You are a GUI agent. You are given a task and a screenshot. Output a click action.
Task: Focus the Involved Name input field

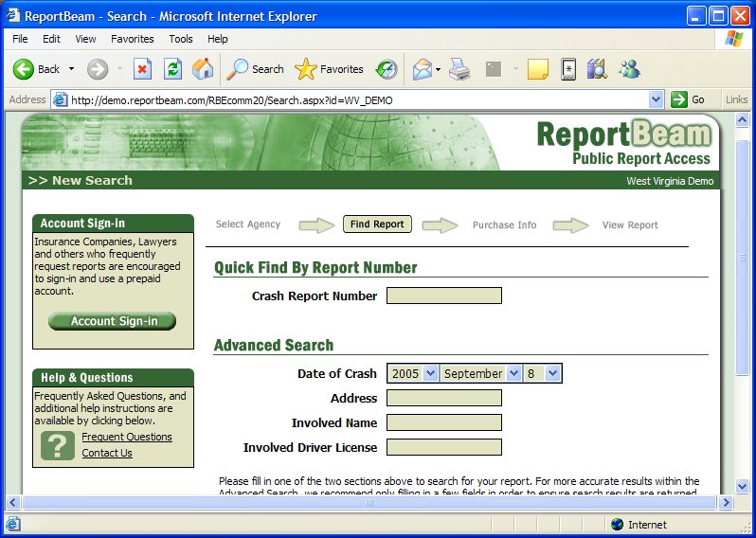coord(444,422)
